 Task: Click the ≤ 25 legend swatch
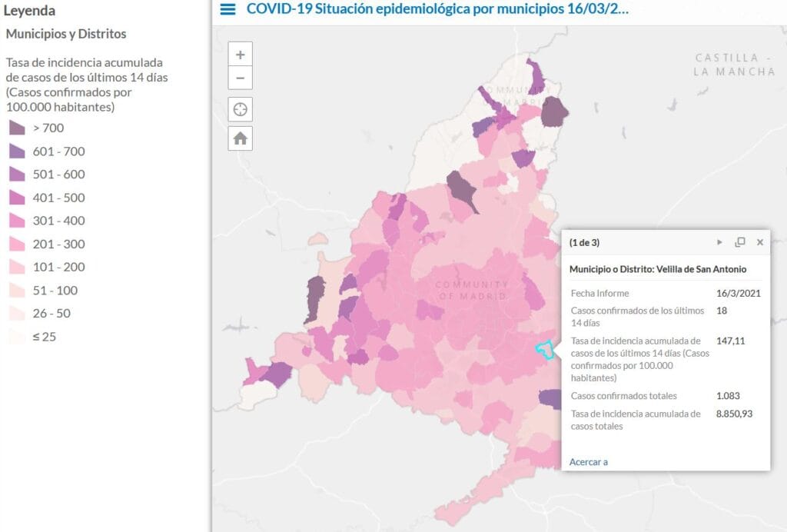click(16, 337)
